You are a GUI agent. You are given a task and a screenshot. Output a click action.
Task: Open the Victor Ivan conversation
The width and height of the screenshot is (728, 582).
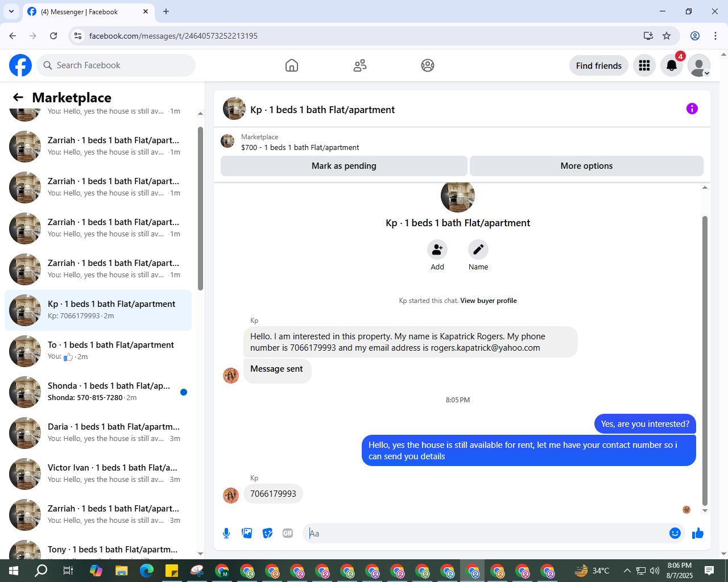(x=98, y=474)
